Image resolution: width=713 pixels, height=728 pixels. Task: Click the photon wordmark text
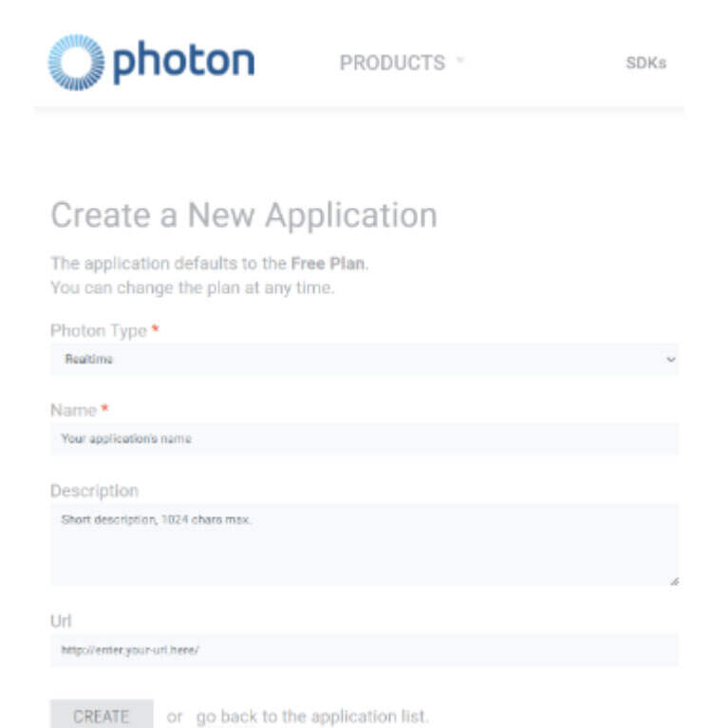(x=183, y=62)
